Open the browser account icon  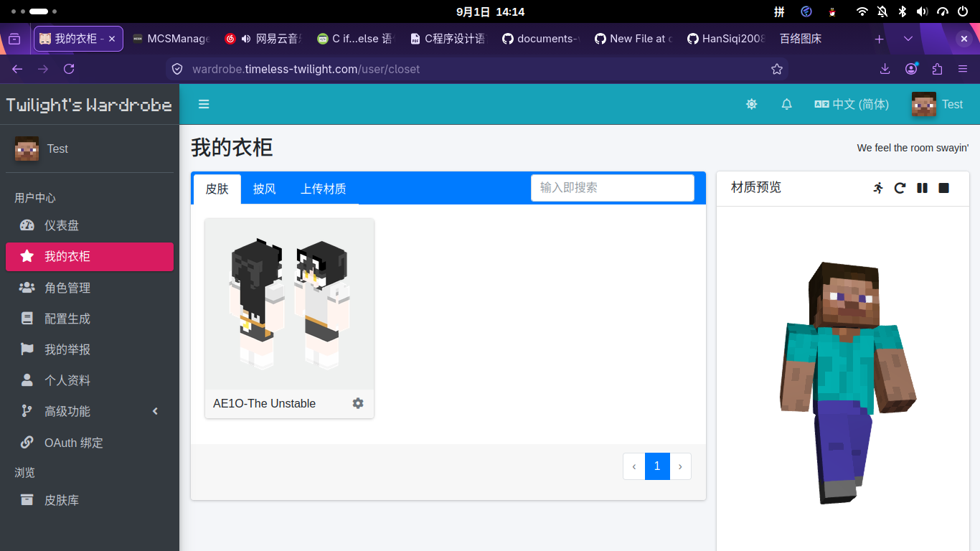coord(911,69)
